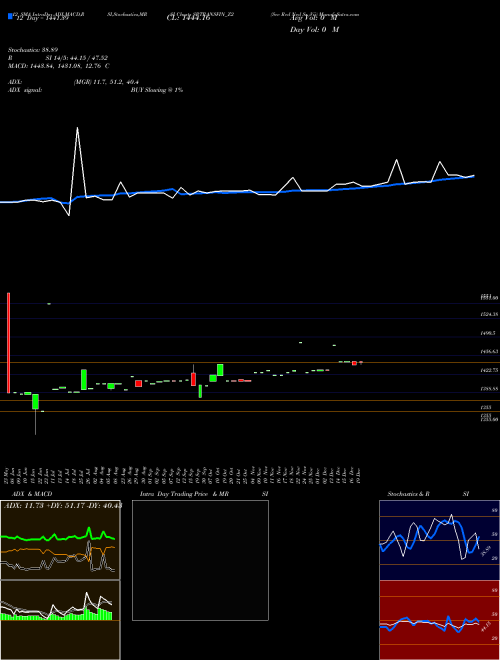The height and width of the screenshot is (660, 500).
Task: Click the "Intra Day Trading Price & MR SI" title
Action: 204,494
